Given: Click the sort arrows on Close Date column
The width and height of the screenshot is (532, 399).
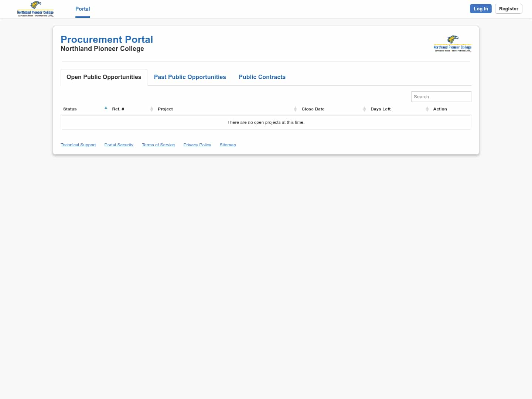Looking at the screenshot, I should (364, 109).
